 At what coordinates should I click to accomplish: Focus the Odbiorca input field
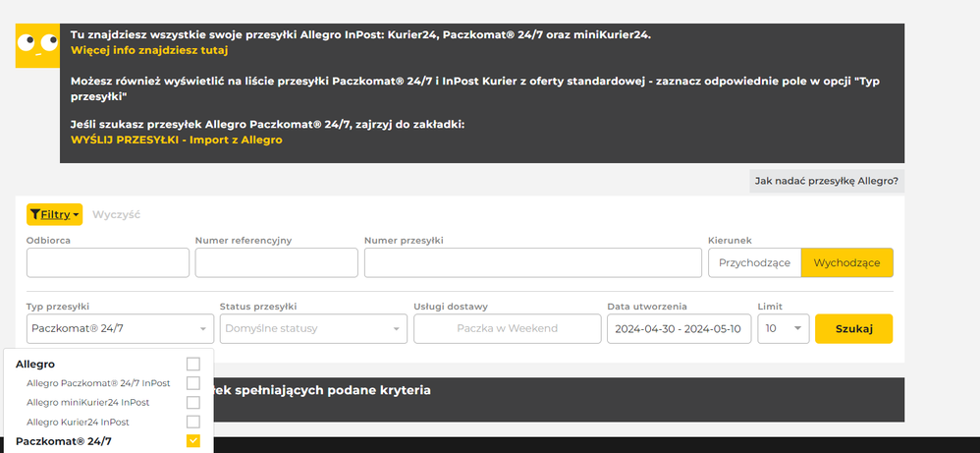(x=107, y=262)
